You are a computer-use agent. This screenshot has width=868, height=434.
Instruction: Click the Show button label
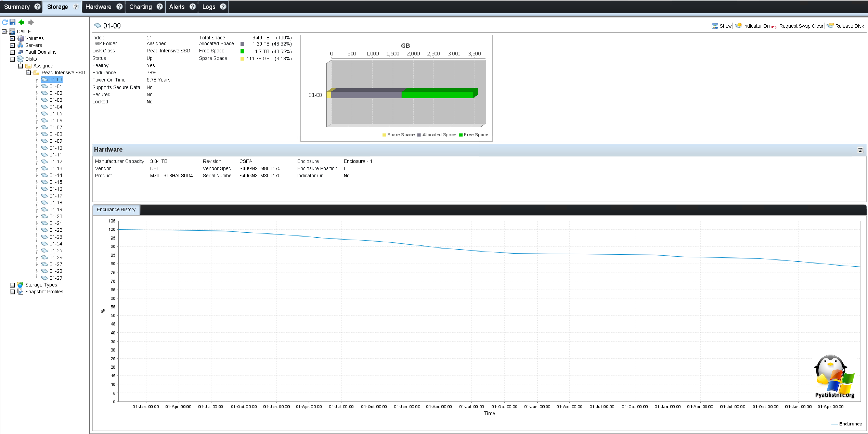[x=725, y=26]
